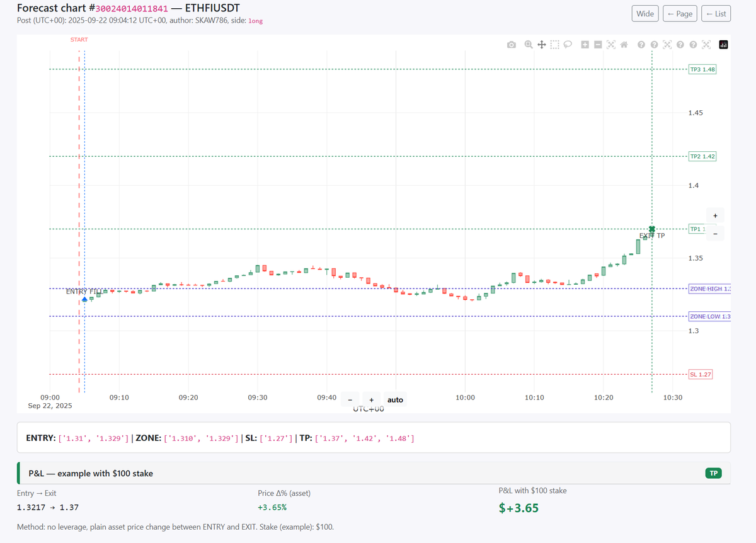The image size is (756, 543).
Task: Click the Zoom Out minus-square modebar icon
Action: [598, 45]
